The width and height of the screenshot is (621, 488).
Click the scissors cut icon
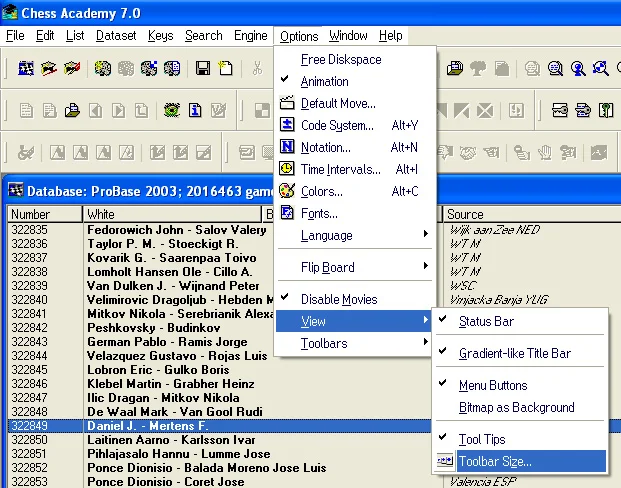(257, 69)
